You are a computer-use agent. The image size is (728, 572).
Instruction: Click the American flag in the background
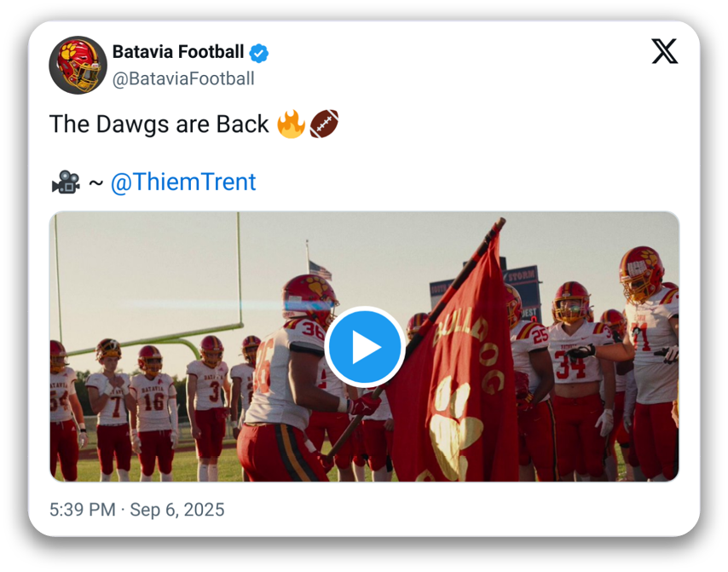(319, 269)
